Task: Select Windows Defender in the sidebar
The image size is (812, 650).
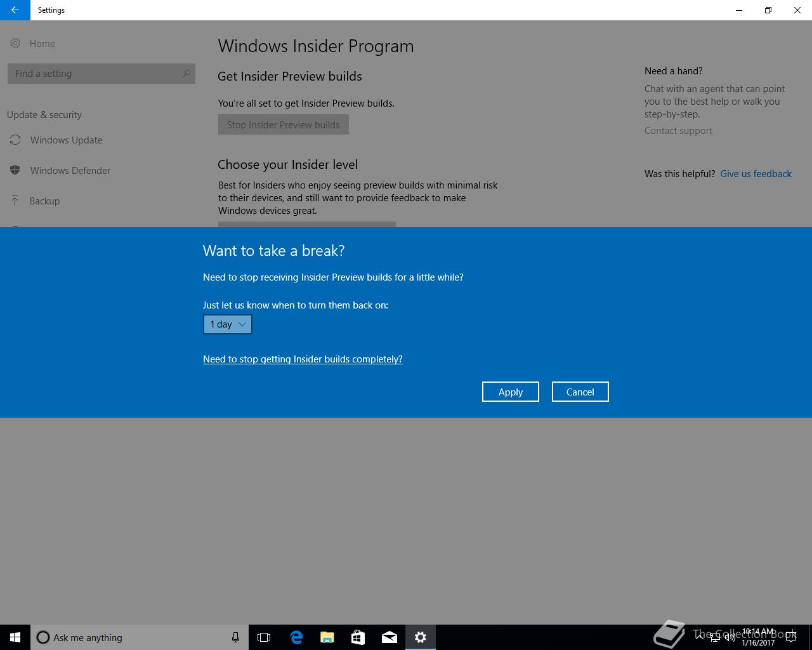Action: click(70, 171)
